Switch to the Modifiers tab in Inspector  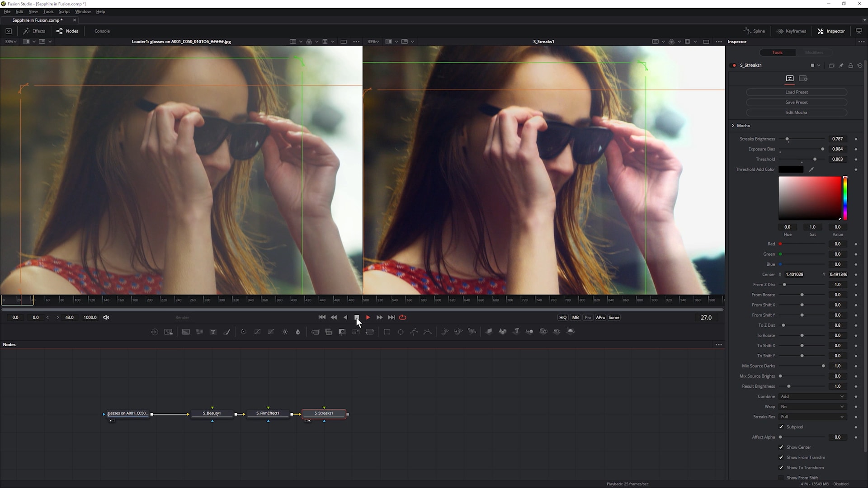click(814, 52)
